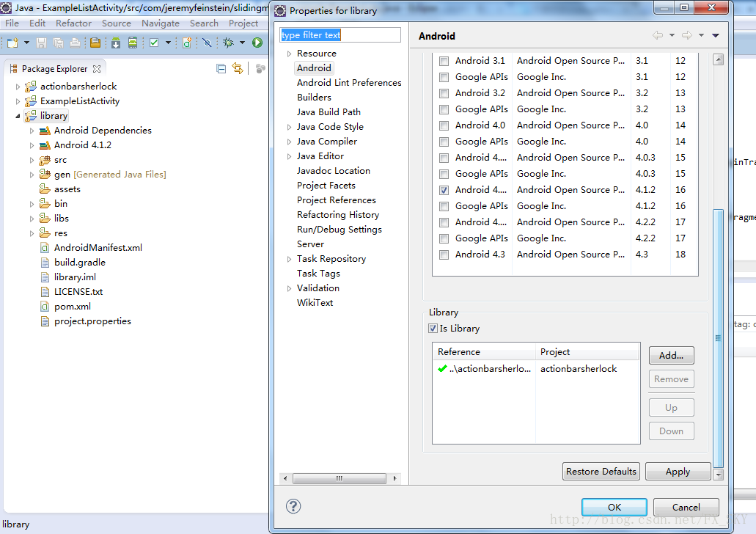Open the Android Virtual Device Manager icon

(133, 43)
